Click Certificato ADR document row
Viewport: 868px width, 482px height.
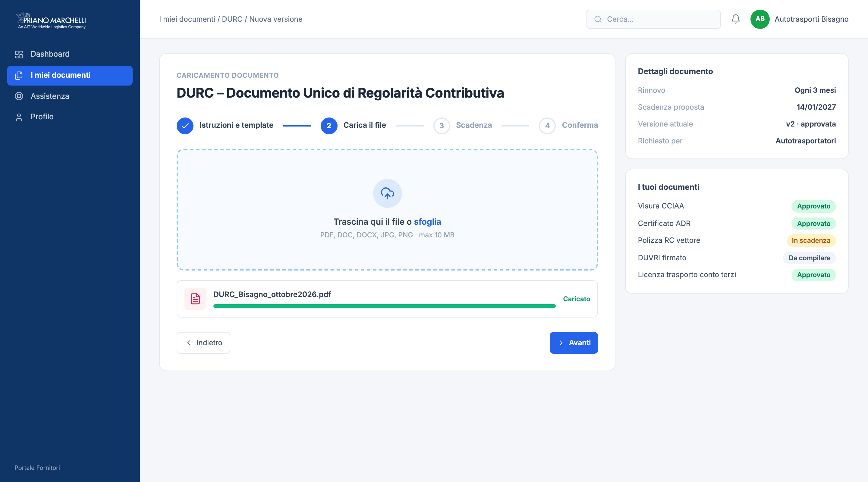[737, 224]
